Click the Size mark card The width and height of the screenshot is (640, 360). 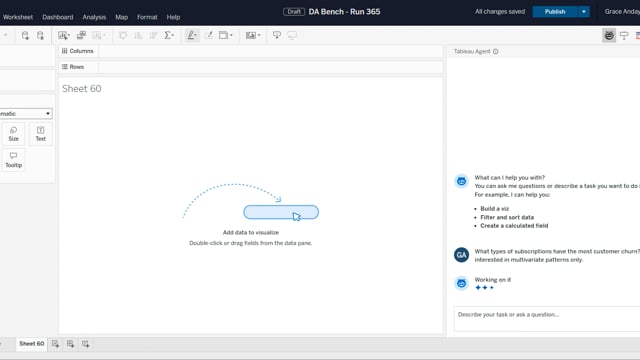coord(13,134)
